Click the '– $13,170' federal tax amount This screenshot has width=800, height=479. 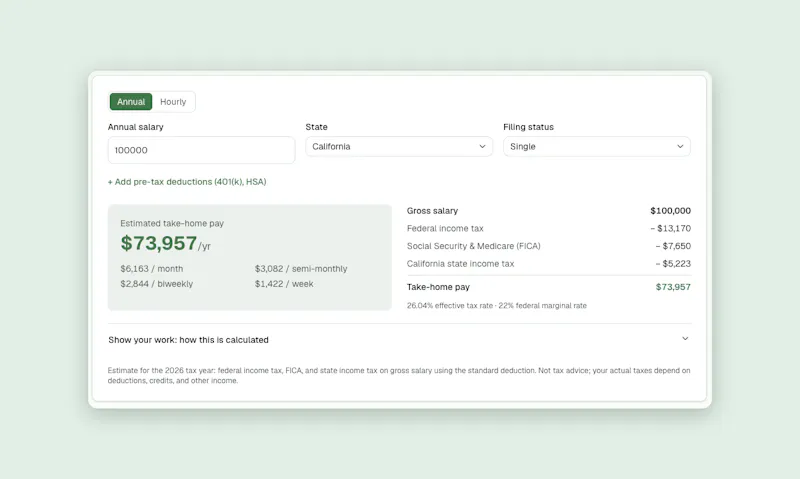click(670, 229)
